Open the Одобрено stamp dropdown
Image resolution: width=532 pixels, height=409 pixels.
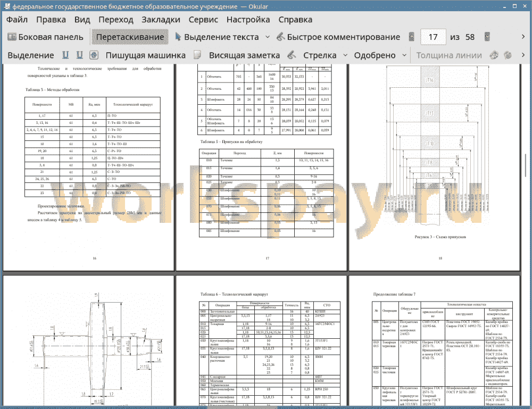point(404,55)
